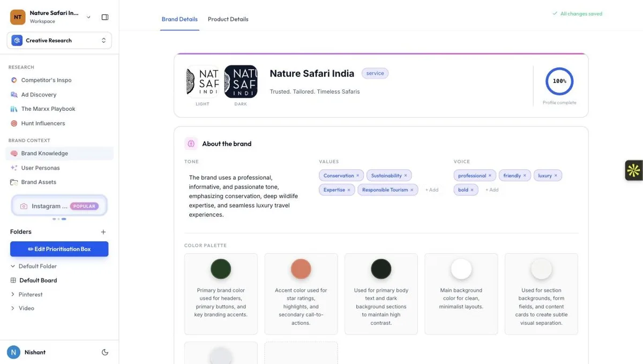The height and width of the screenshot is (364, 643).
Task: Add a new voice with + Add
Action: click(492, 190)
